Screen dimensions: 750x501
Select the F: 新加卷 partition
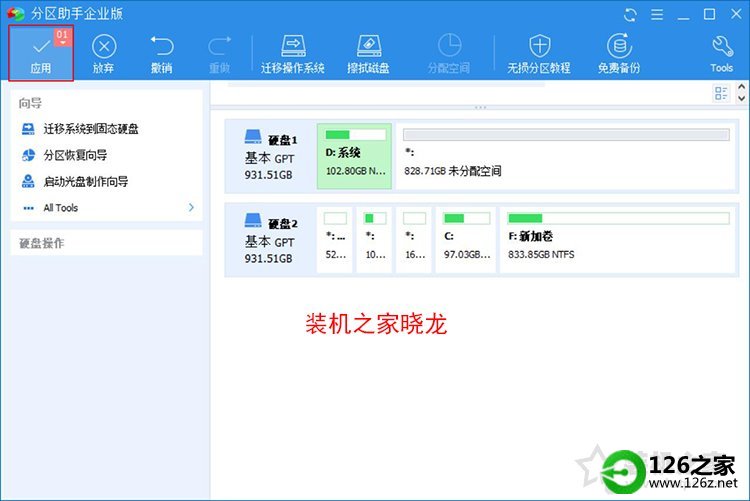[x=618, y=240]
